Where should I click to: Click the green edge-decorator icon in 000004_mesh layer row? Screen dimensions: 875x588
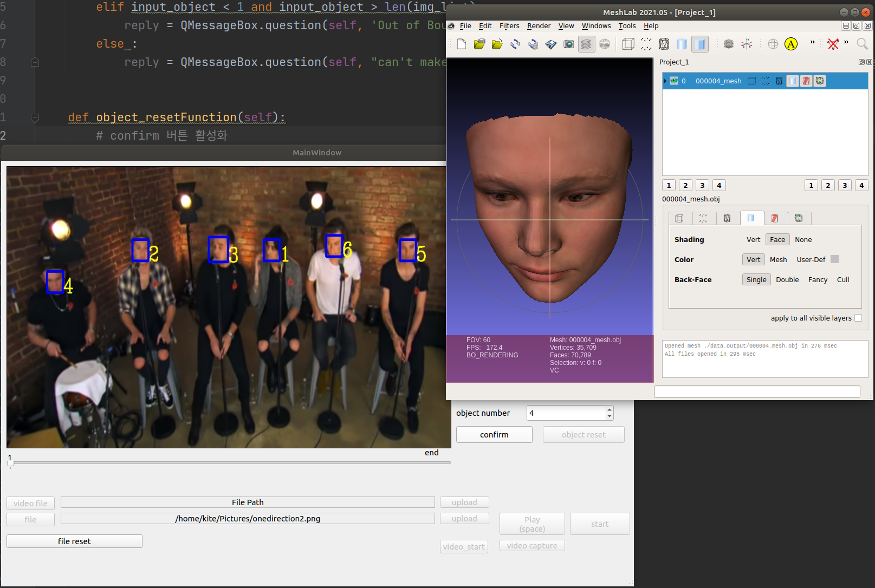[x=820, y=81]
